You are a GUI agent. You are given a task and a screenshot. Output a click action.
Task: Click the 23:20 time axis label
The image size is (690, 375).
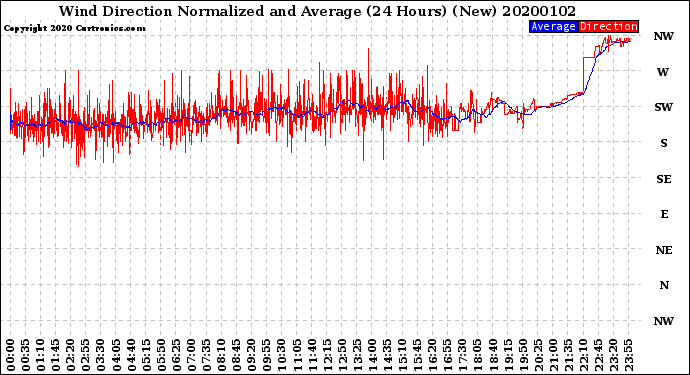613,355
